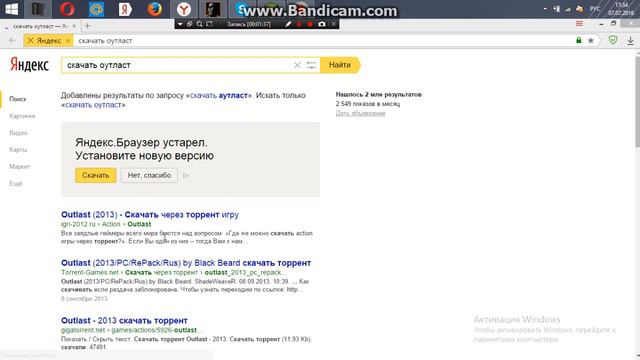Click the Bandicam magnifier icon
Viewport: 640px width, 360px height.
200,24
